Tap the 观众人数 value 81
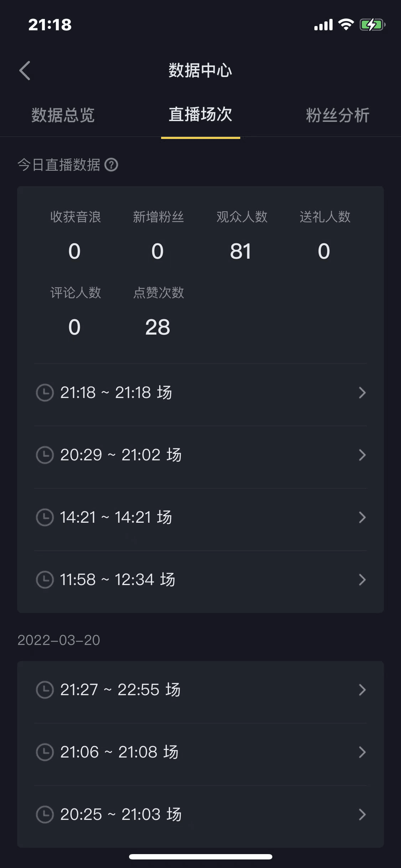 [241, 251]
